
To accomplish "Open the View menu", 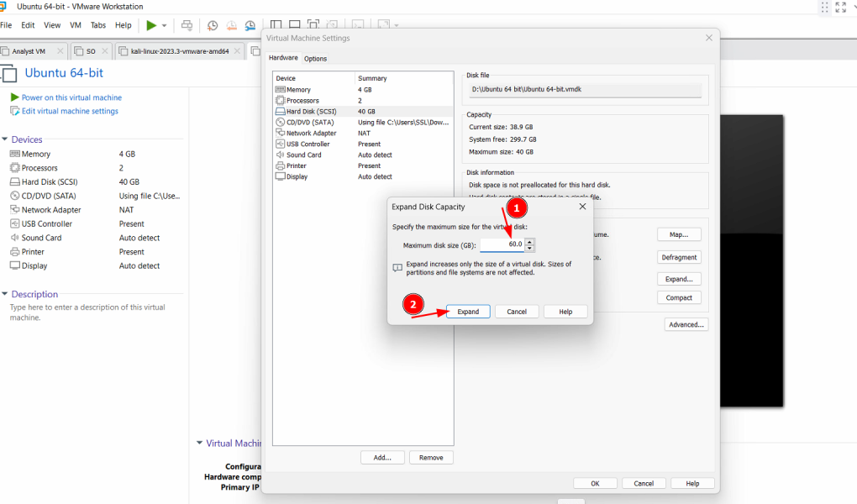I will click(52, 25).
